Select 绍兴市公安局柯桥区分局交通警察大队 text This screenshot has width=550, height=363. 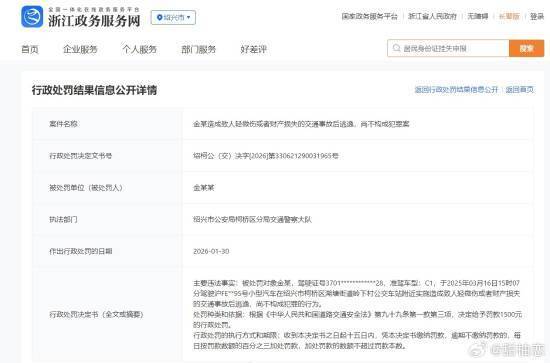point(252,220)
